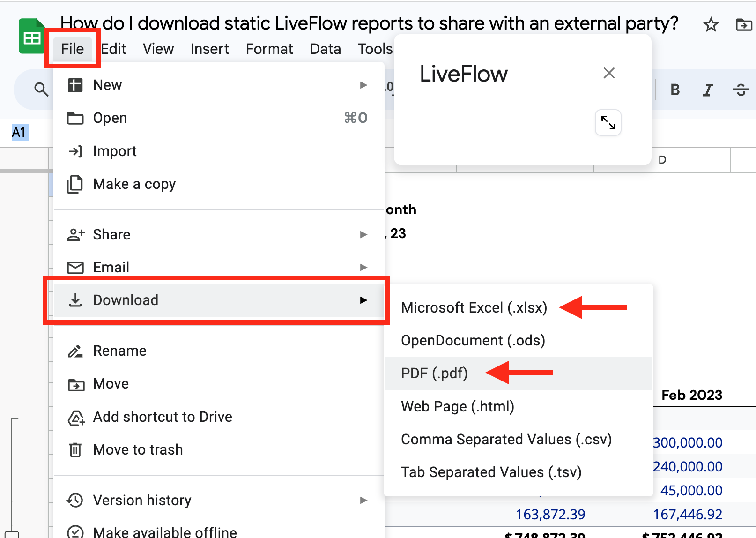The width and height of the screenshot is (756, 538).
Task: Open the Format menu
Action: pyautogui.click(x=269, y=49)
